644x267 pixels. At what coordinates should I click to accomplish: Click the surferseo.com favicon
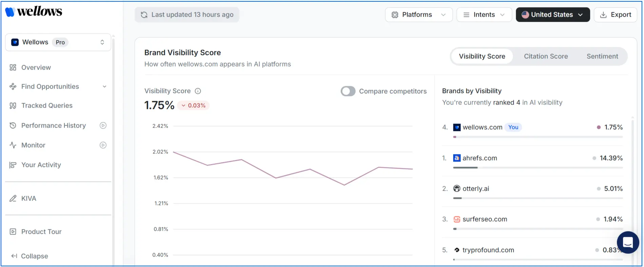pyautogui.click(x=457, y=219)
